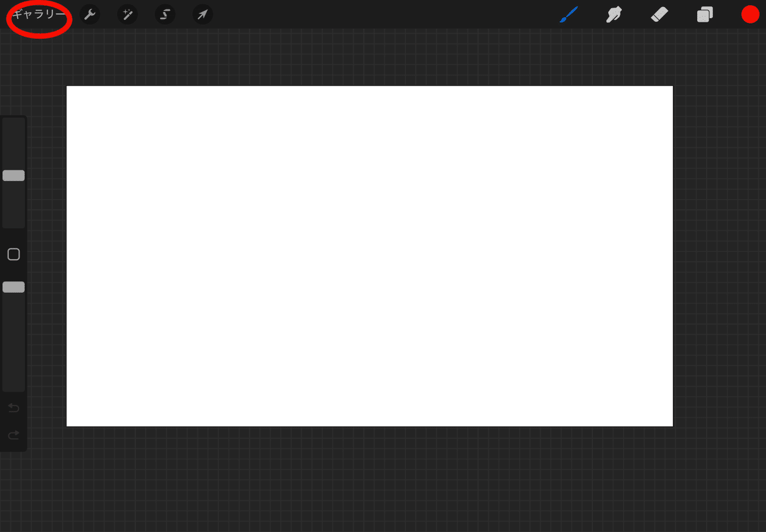
Task: Open the Layers panel
Action: 705,15
